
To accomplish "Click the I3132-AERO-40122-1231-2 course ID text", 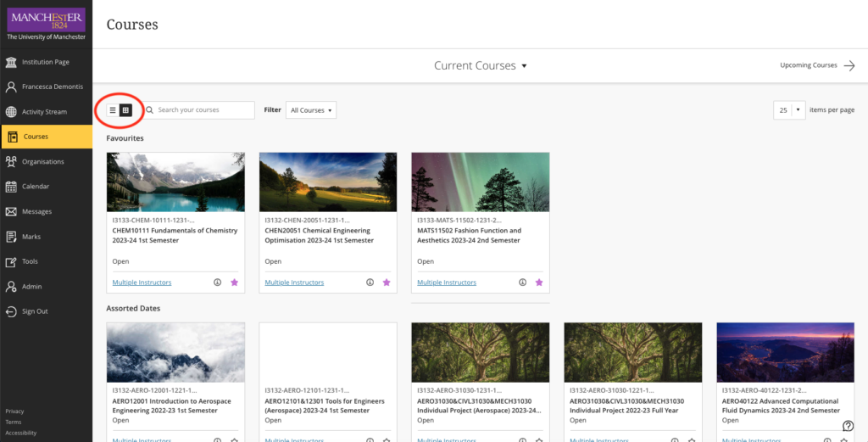I will (x=765, y=390).
